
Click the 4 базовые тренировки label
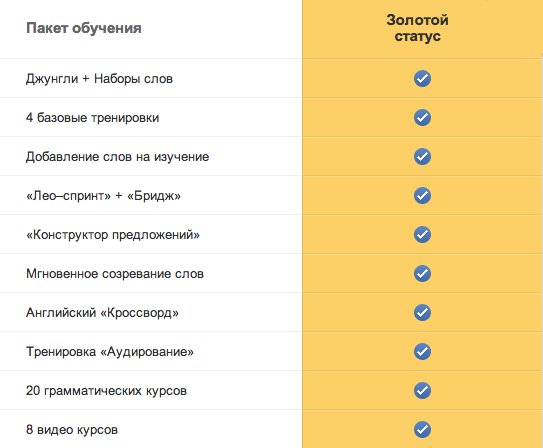[x=92, y=118]
